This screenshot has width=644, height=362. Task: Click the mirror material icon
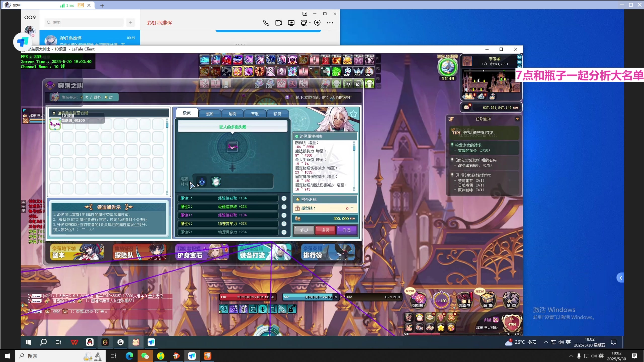[x=216, y=182]
